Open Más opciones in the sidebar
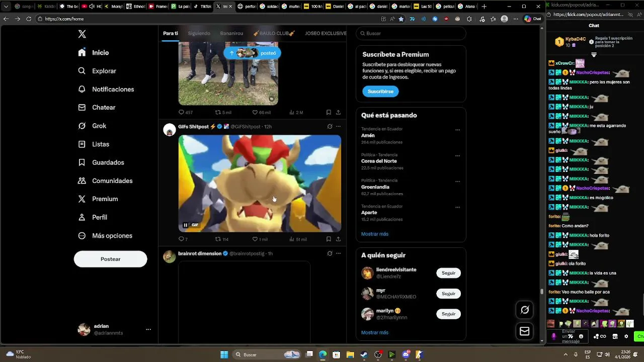 point(105,236)
